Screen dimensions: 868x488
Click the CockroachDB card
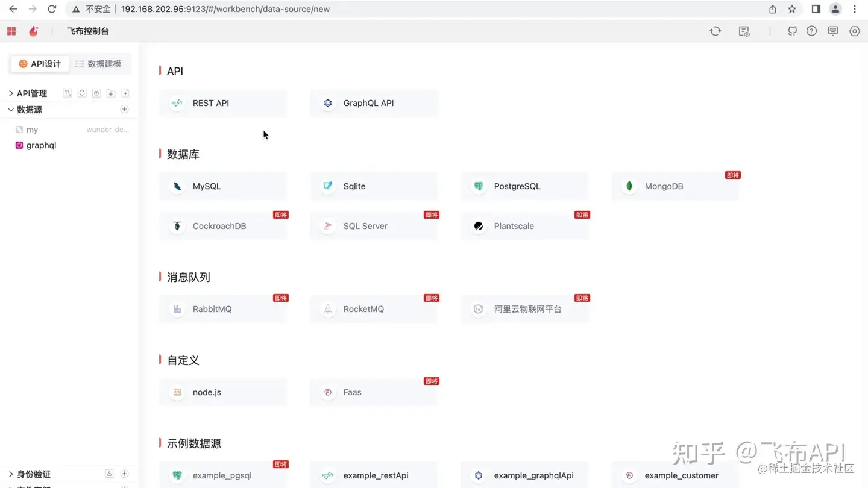pyautogui.click(x=223, y=226)
